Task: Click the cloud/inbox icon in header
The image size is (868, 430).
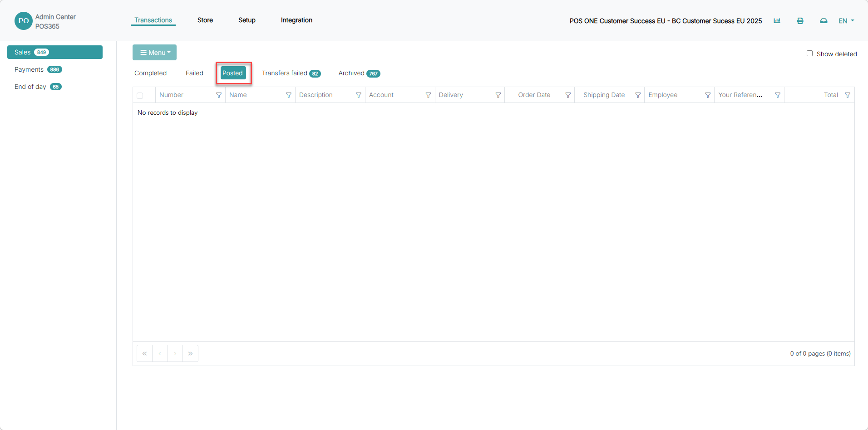Action: coord(824,21)
